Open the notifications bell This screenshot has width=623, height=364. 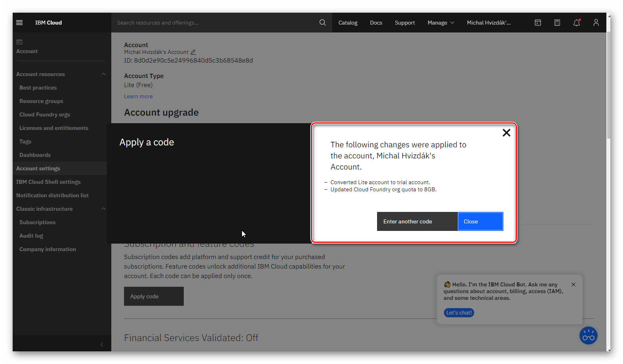(x=576, y=23)
